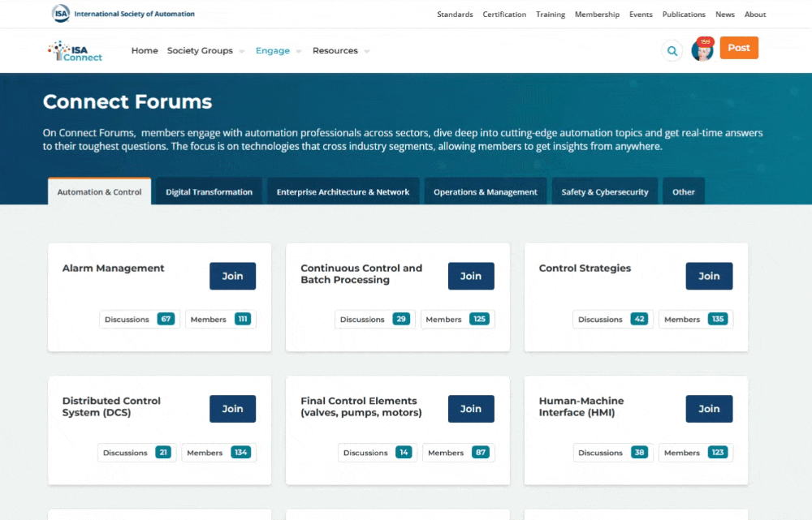Expand the Society Groups dropdown
This screenshot has height=520, width=812.
pyautogui.click(x=200, y=50)
